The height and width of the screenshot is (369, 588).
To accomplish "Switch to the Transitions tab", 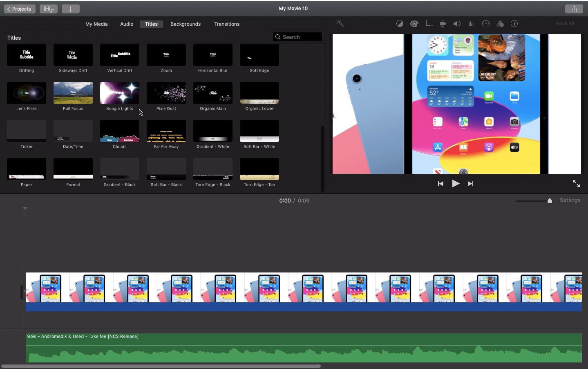I will (227, 24).
